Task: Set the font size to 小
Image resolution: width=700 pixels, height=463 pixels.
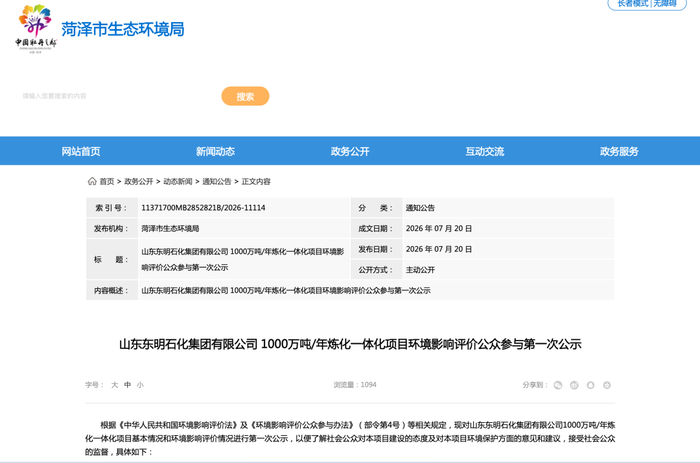Action: coord(140,385)
